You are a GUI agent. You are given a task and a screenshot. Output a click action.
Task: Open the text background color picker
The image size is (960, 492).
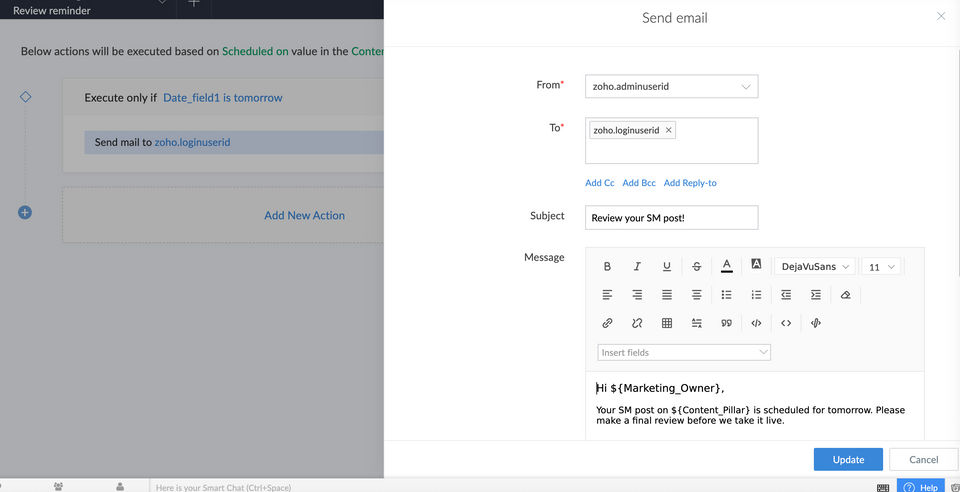(x=757, y=265)
